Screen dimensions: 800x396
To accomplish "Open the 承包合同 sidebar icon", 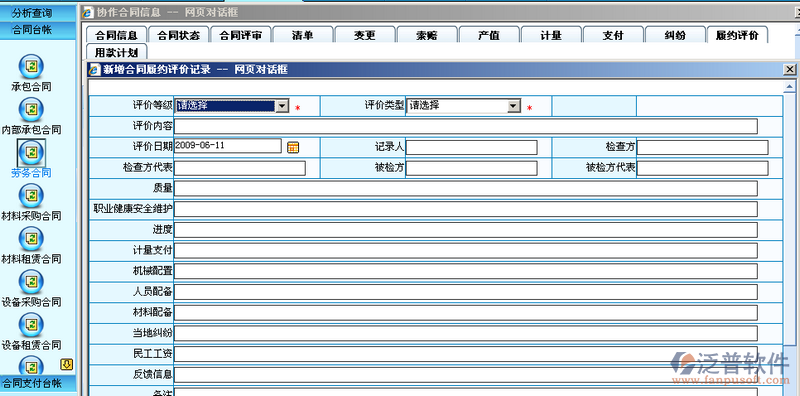I will point(31,66).
